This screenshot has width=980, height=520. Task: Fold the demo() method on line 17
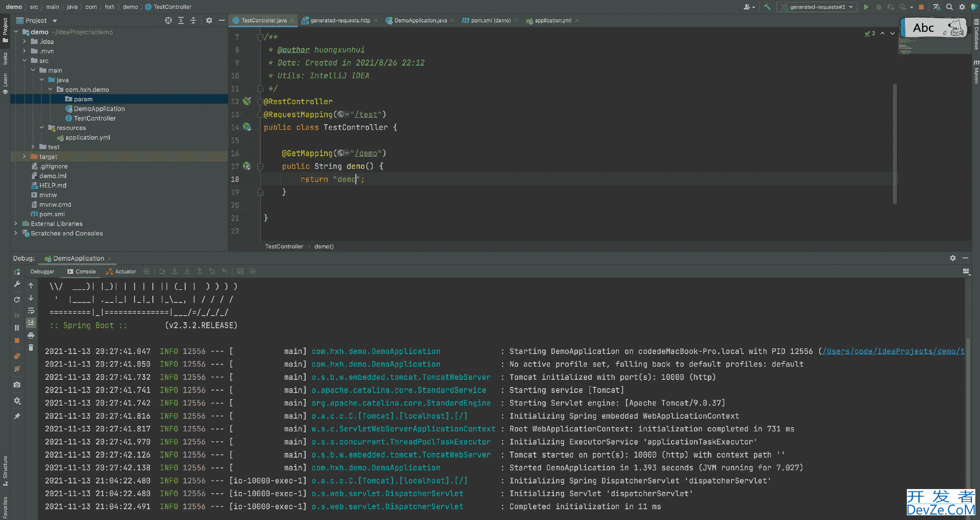coord(261,166)
